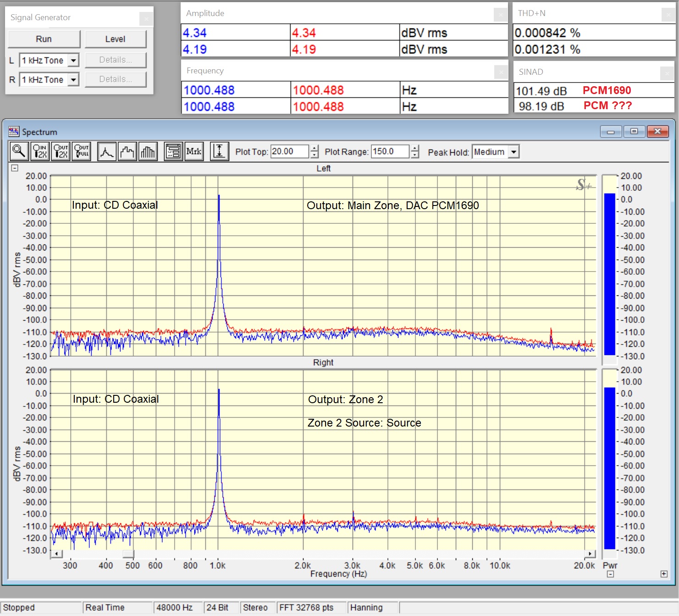Screen dimensions: 679x616
Task: Click the Zone 2 Source: Source annotation
Action: tap(364, 423)
